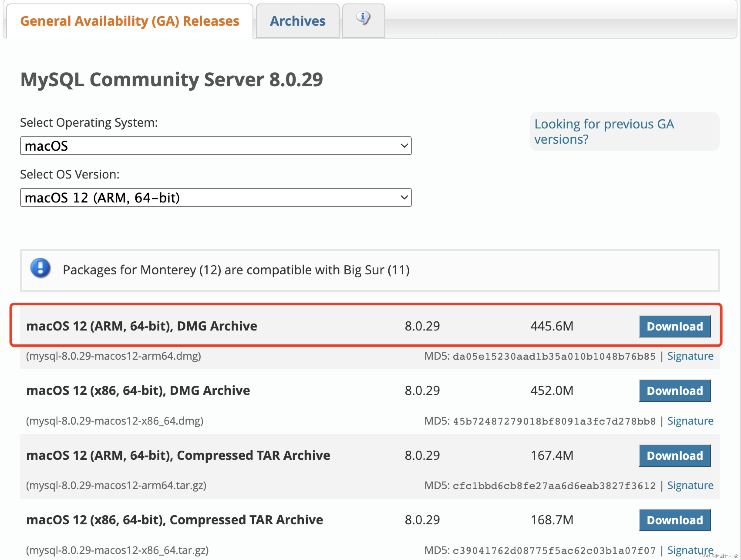Click MD5 checksum of arm64.dmg
The image size is (741, 560).
(554, 356)
